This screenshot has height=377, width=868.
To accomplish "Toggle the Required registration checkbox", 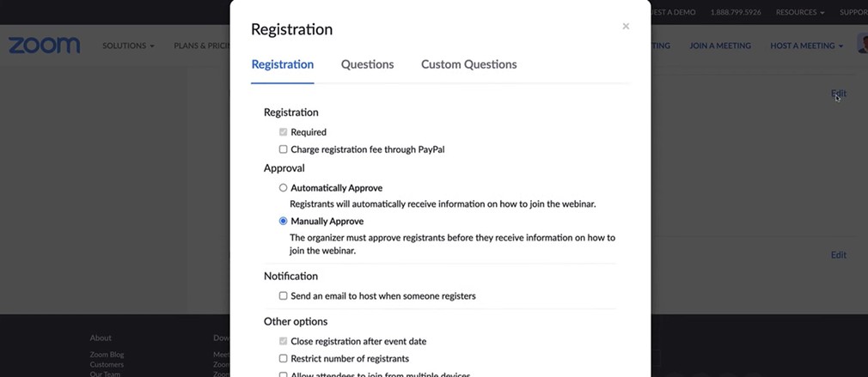I will [x=284, y=132].
